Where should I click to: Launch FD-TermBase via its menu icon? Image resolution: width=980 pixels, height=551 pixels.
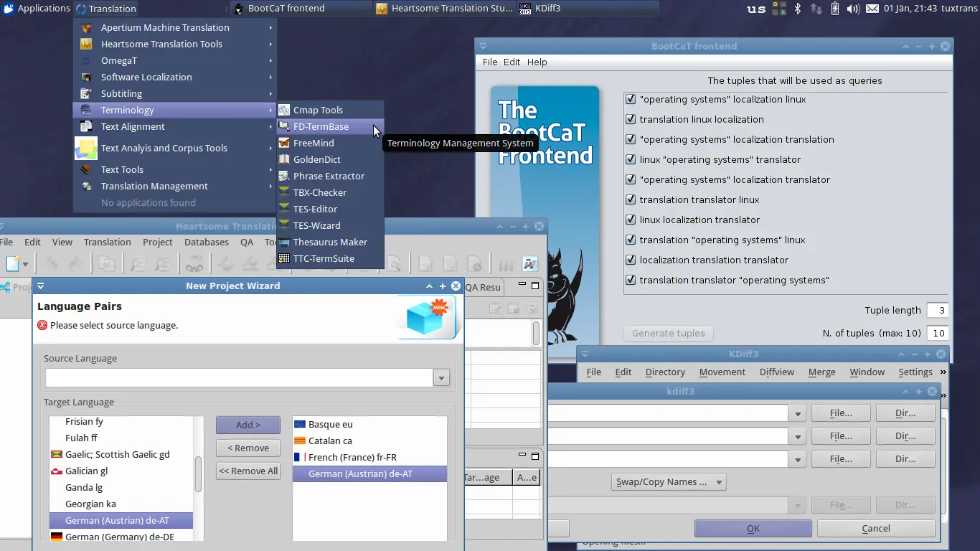point(284,126)
